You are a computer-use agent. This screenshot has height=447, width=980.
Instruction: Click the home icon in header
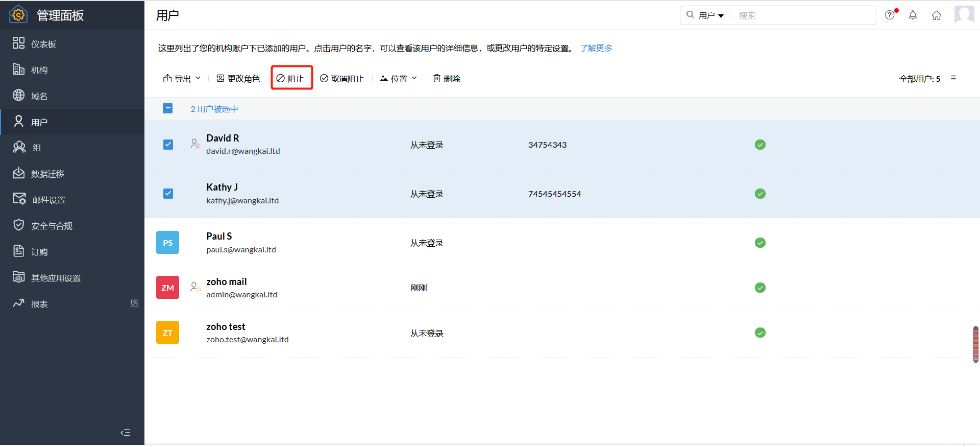pos(936,15)
